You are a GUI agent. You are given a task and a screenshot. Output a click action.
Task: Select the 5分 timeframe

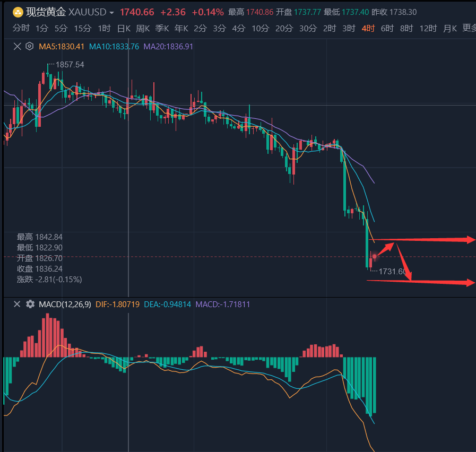61,28
